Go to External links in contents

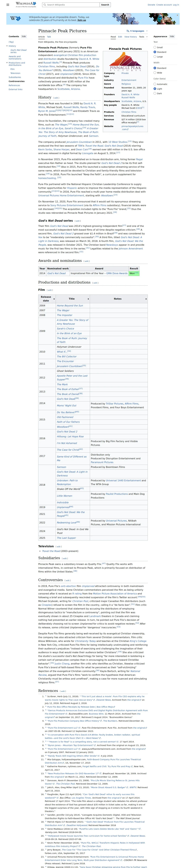pos(15,89)
